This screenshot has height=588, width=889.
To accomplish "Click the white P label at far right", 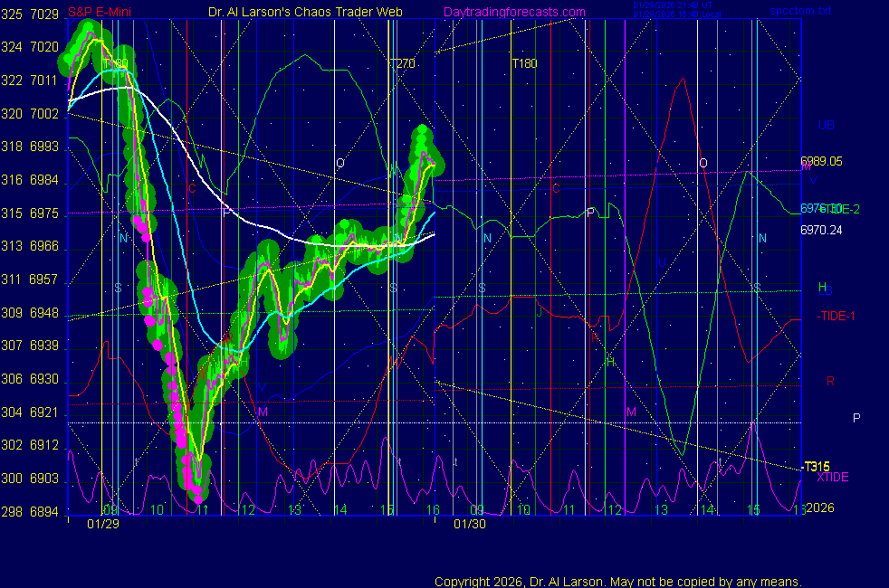I will [856, 417].
